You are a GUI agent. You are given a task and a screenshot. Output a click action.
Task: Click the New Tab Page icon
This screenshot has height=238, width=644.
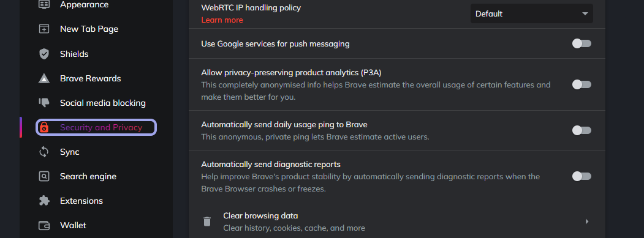[44, 29]
